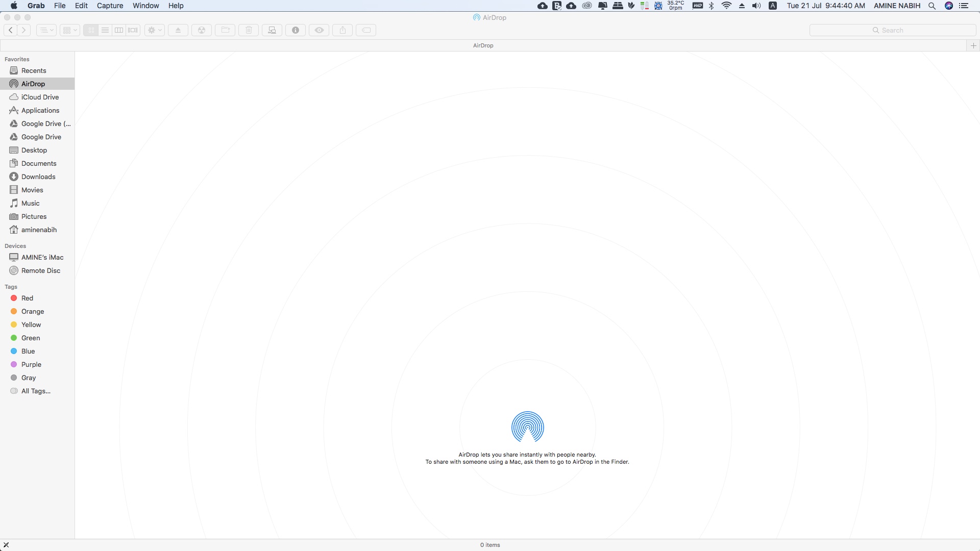Switch to column view

click(x=119, y=30)
